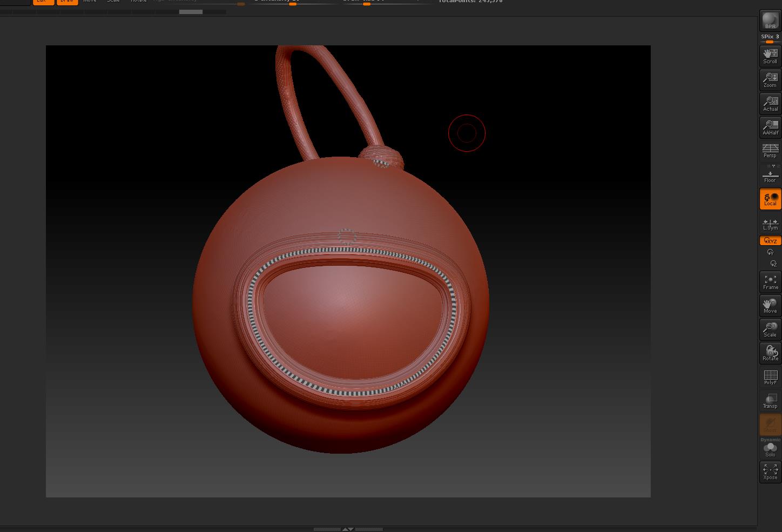Image resolution: width=782 pixels, height=532 pixels.
Task: Toggle Persp perspective view
Action: 770,151
